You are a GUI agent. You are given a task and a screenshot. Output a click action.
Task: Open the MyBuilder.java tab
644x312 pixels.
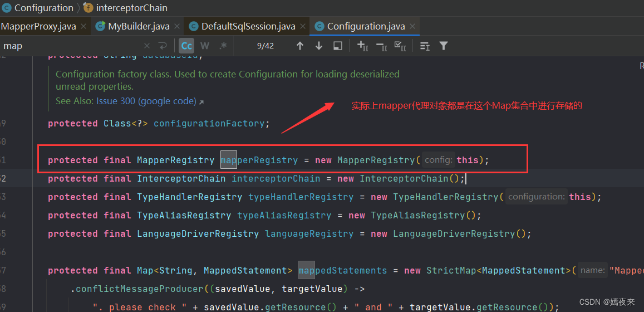(139, 26)
